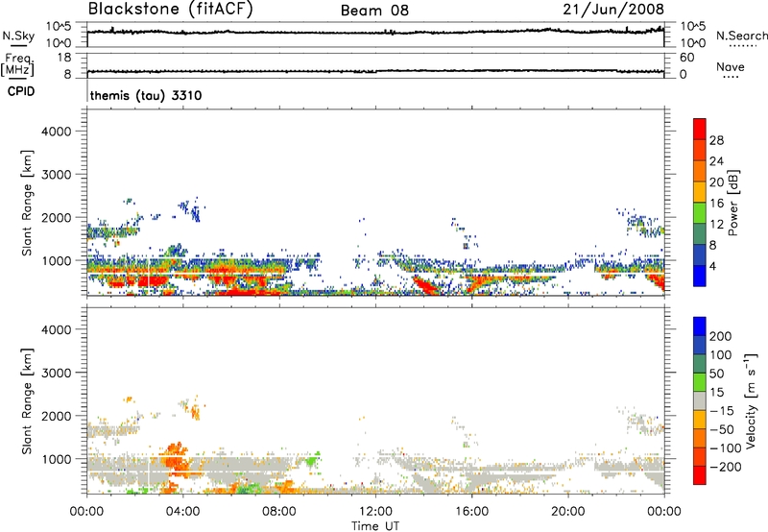The image size is (768, 532).
Task: Click the 'Blackstone (fitACF)' plot title
Action: [171, 9]
